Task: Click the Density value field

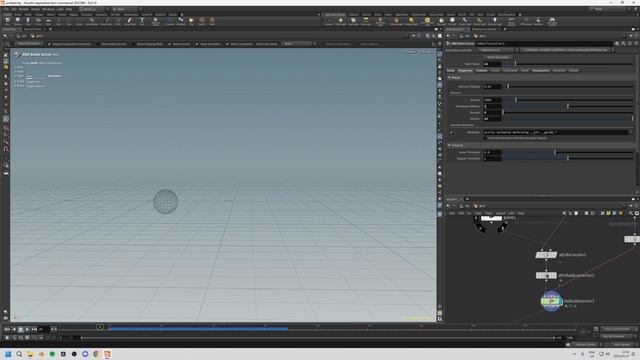Action: click(492, 100)
